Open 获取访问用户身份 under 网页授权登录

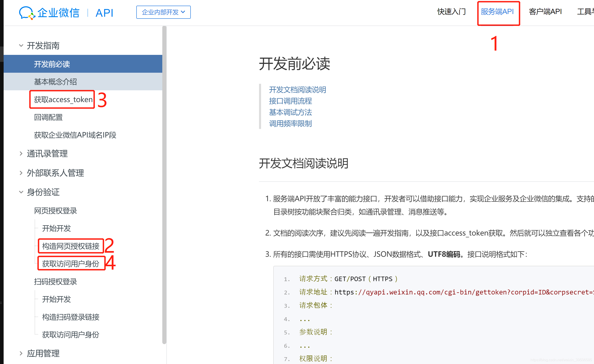tap(71, 264)
